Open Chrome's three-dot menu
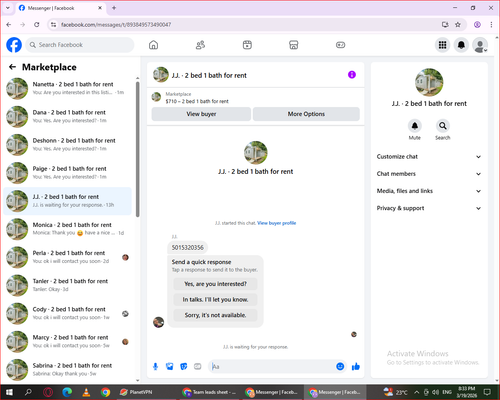The width and height of the screenshot is (500, 400). click(x=491, y=24)
